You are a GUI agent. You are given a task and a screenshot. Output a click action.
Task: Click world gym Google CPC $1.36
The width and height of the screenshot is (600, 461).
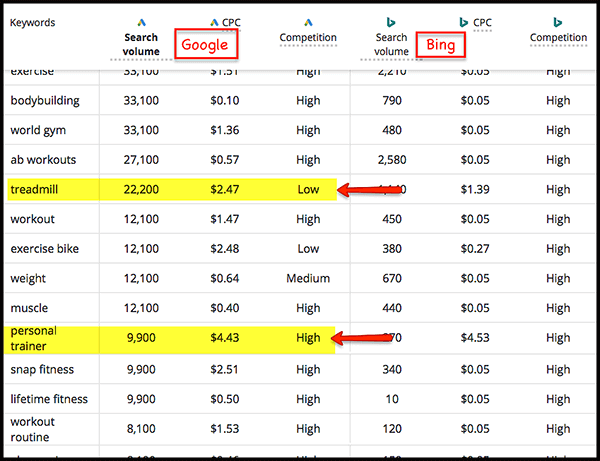[225, 130]
